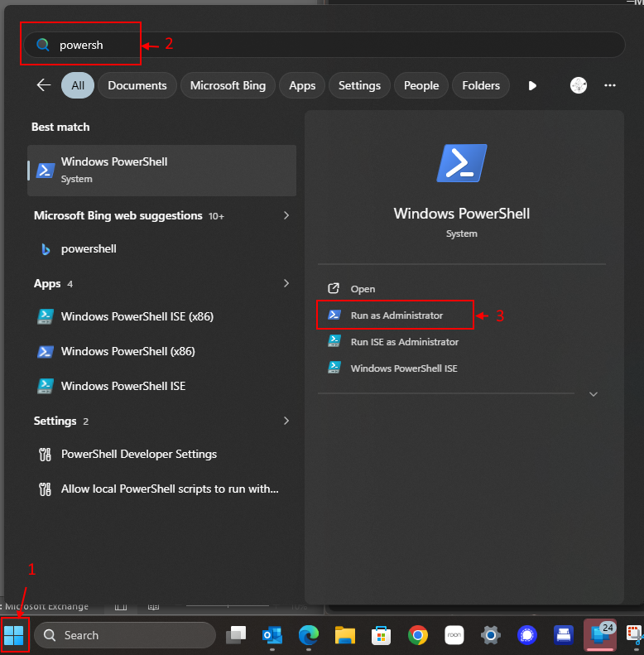
Task: Open Google Chrome from the taskbar
Action: pos(418,635)
